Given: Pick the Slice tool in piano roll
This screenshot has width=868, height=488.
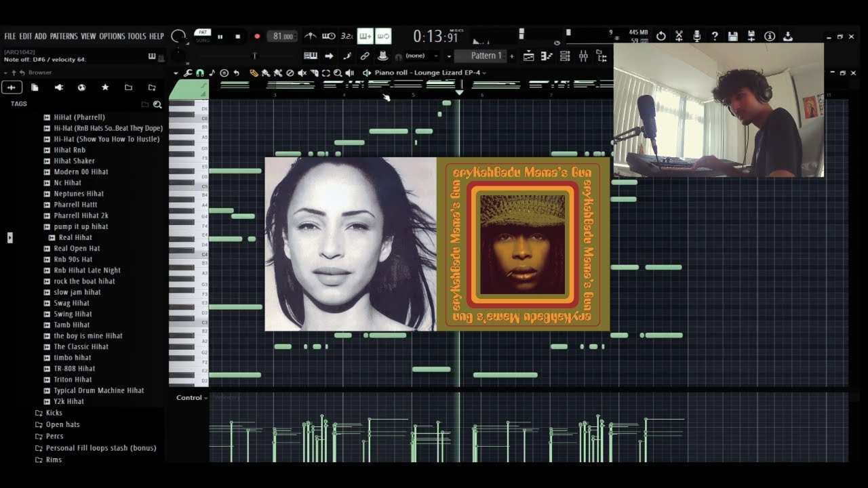Looking at the screenshot, I should point(314,73).
